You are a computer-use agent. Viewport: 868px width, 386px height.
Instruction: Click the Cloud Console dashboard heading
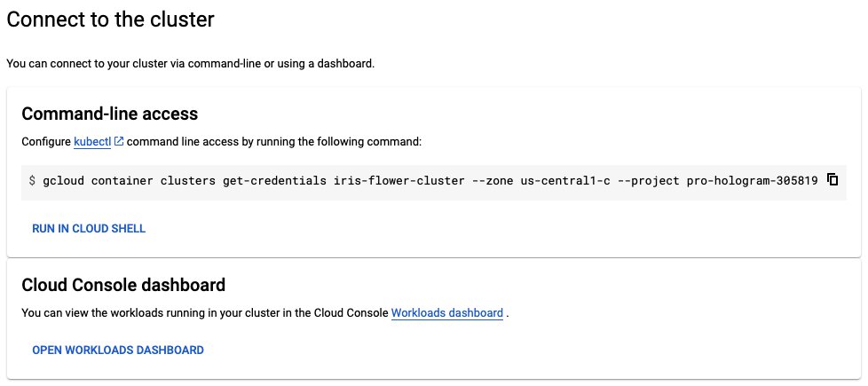pos(123,286)
